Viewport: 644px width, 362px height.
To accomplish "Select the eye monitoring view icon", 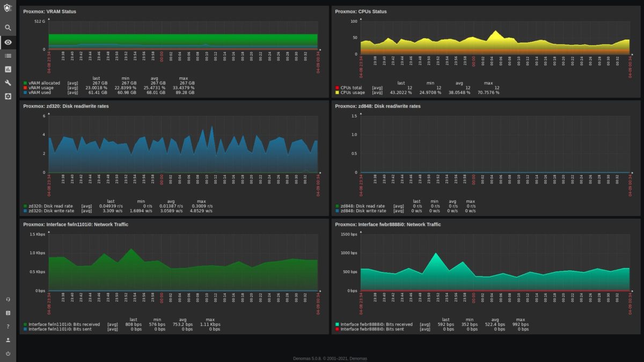I will pyautogui.click(x=8, y=42).
